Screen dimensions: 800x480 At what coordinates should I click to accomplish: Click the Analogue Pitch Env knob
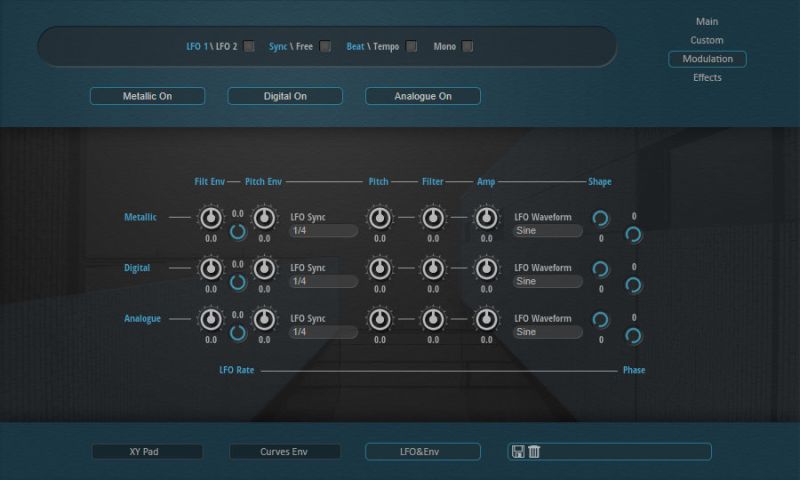(264, 319)
